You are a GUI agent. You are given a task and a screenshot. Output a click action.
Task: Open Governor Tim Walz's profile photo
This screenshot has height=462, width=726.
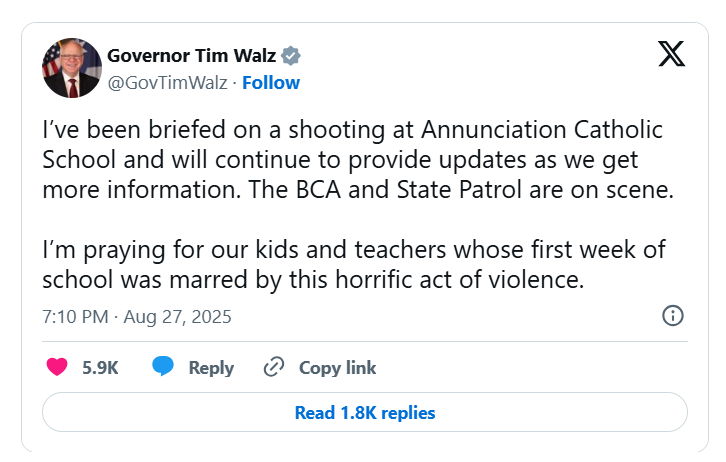(71, 68)
